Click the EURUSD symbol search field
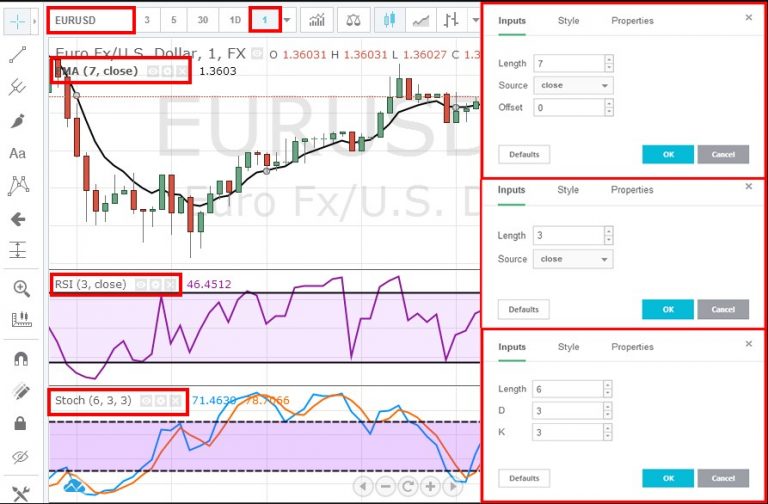Screen dimensions: 768x504 [91, 21]
